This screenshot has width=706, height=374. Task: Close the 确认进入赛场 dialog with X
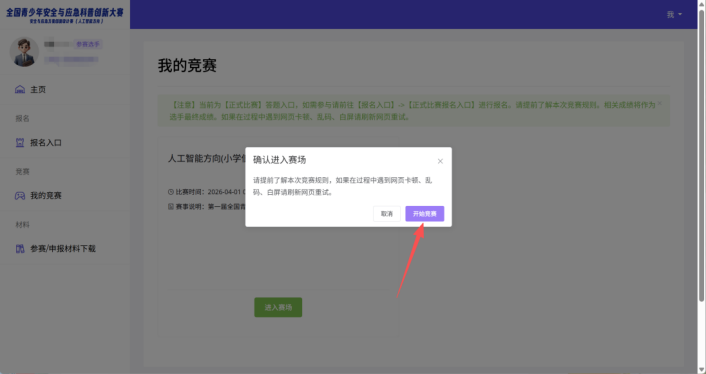pyautogui.click(x=440, y=161)
